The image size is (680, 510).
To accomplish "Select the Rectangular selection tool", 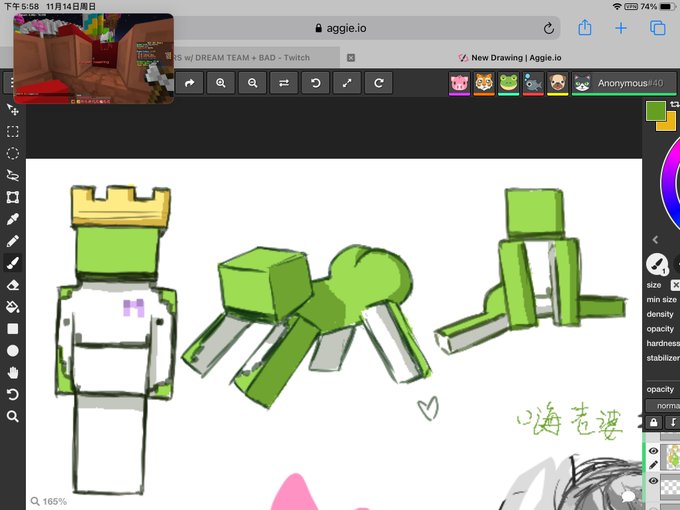I will tap(13, 131).
